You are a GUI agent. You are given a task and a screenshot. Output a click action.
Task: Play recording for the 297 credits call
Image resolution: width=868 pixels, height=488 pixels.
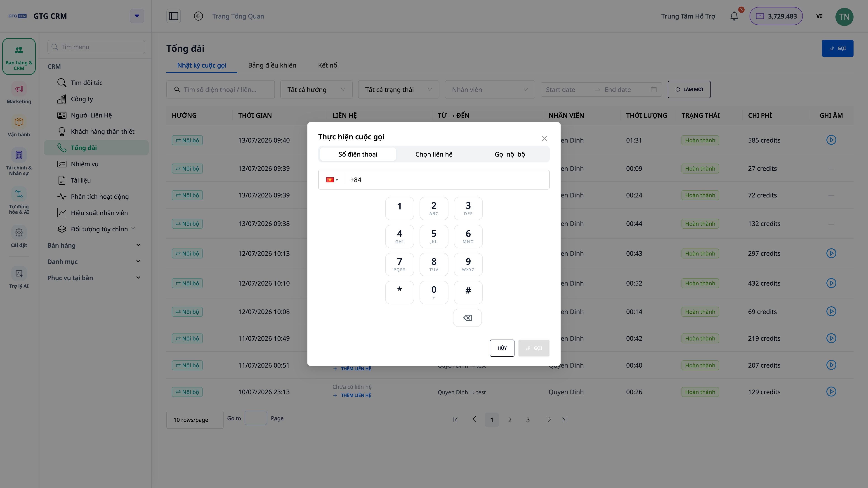point(831,253)
